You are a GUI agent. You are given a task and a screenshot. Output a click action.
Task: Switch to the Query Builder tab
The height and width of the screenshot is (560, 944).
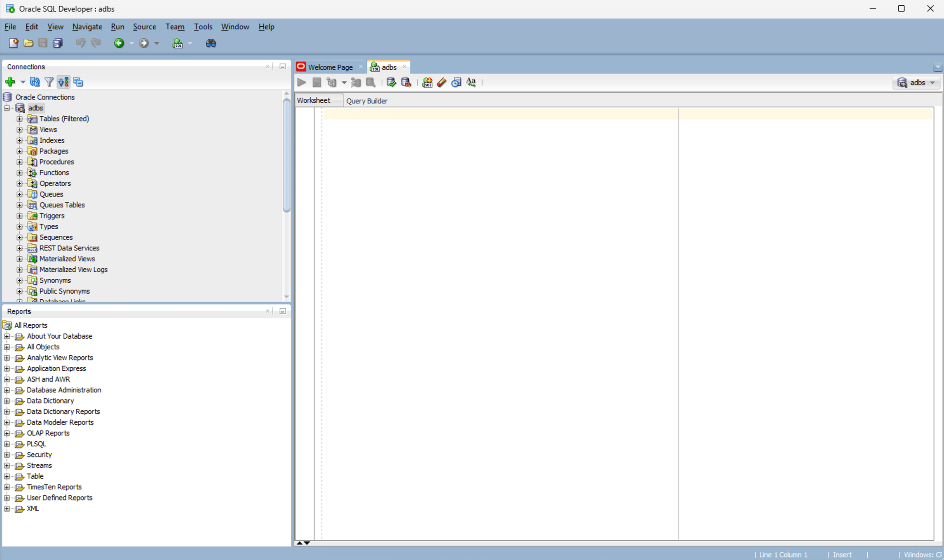[x=367, y=101]
